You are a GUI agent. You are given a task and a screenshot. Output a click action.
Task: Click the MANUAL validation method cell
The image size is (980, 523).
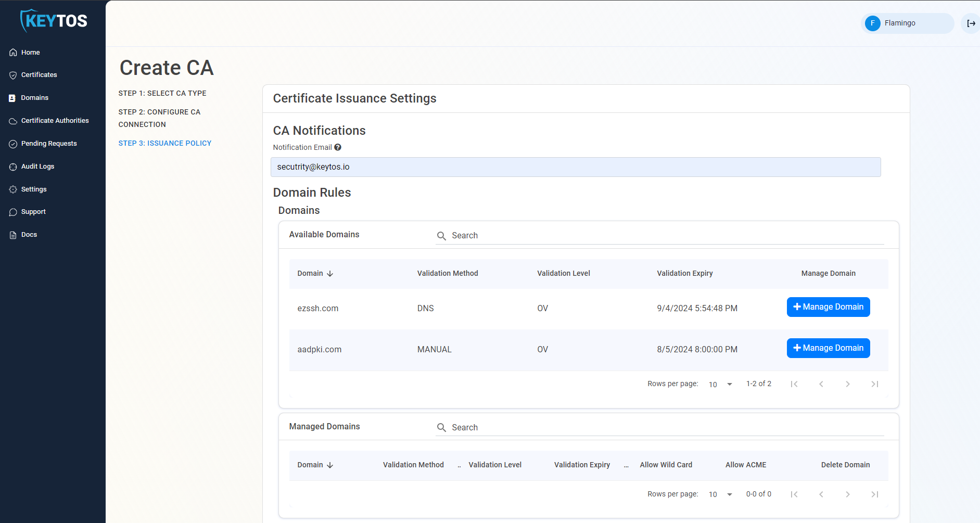[x=435, y=350]
